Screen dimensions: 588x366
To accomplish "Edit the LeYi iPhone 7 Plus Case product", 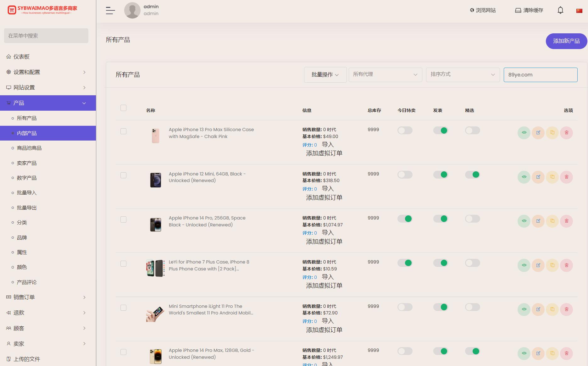I will [x=538, y=265].
